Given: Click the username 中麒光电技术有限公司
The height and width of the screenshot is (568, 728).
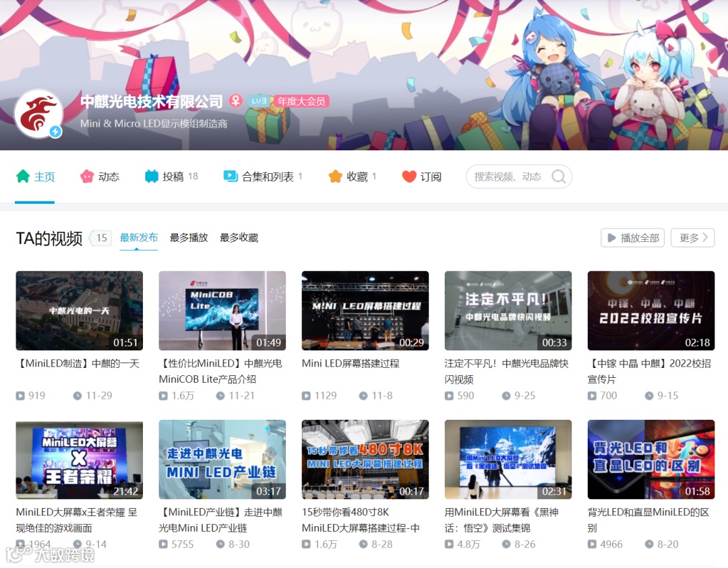Looking at the screenshot, I should pos(152,101).
